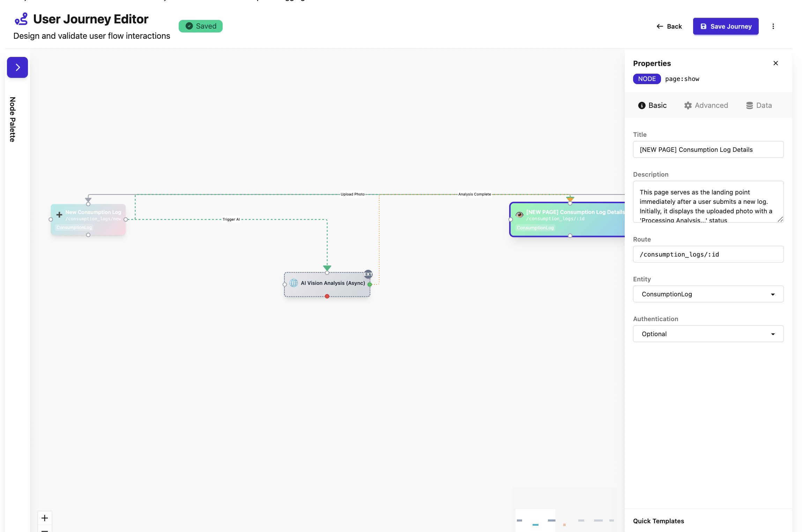This screenshot has height=532, width=802.
Task: Click the back arrow icon next to Back
Action: tap(660, 26)
